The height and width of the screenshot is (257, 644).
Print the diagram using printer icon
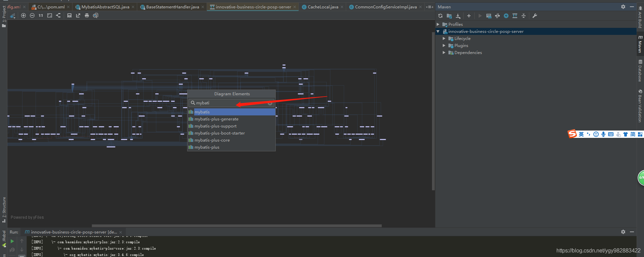click(x=87, y=15)
